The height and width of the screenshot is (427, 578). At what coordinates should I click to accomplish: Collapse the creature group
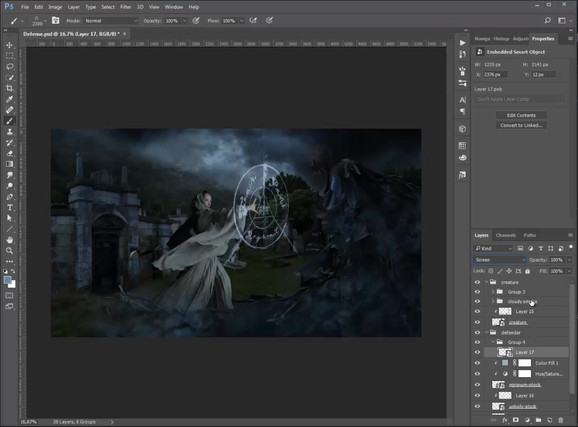pyautogui.click(x=486, y=282)
